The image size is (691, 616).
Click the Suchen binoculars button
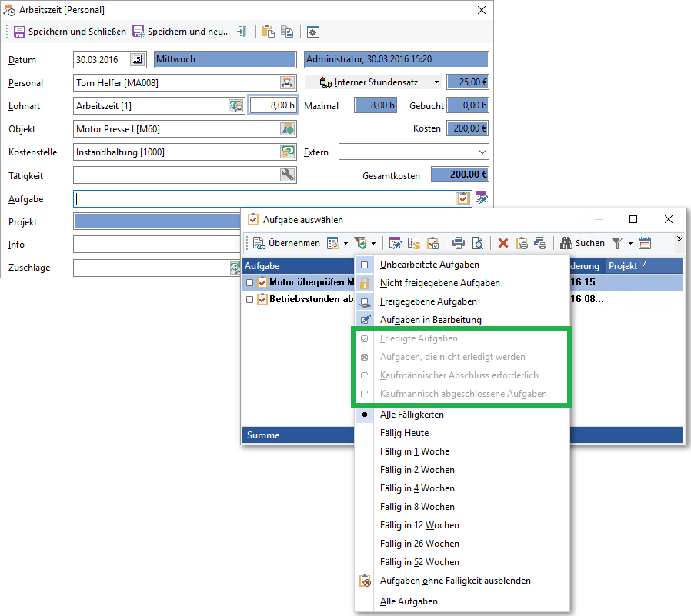pos(582,243)
